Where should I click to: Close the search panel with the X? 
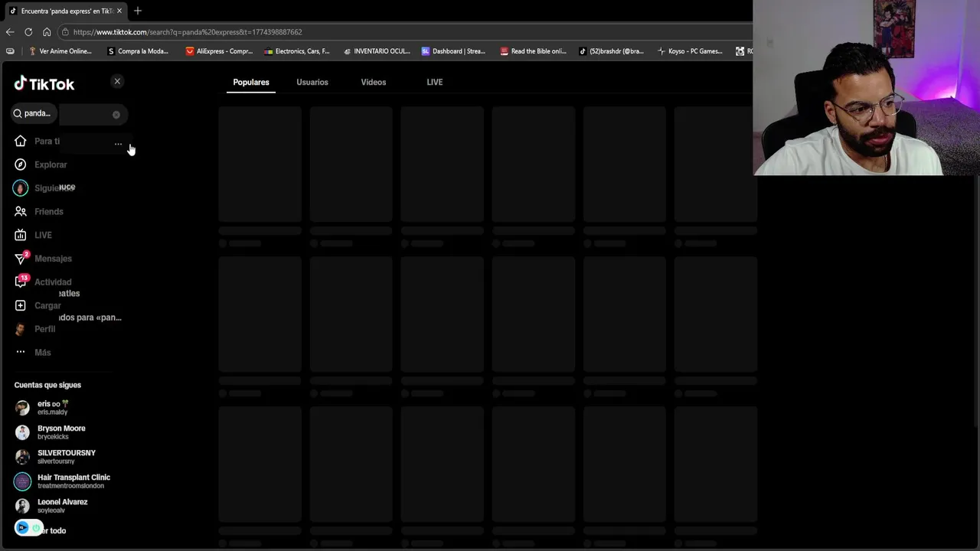117,81
